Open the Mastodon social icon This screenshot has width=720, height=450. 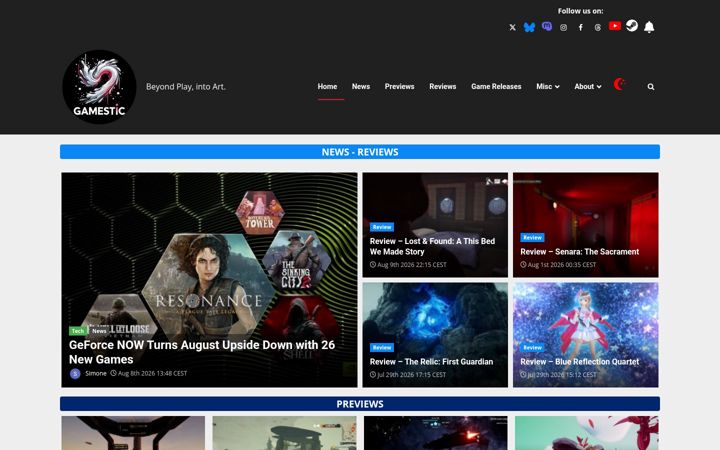point(546,26)
